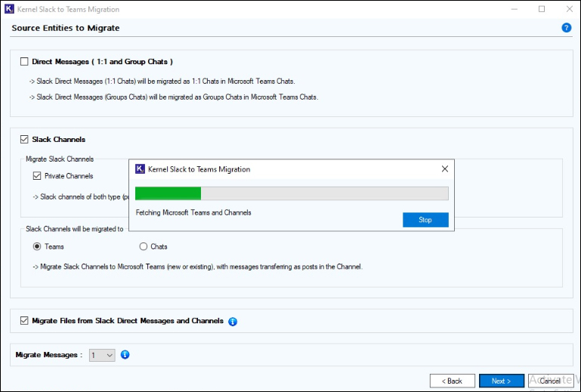
Task: Close the progress dialog with X
Action: click(445, 169)
